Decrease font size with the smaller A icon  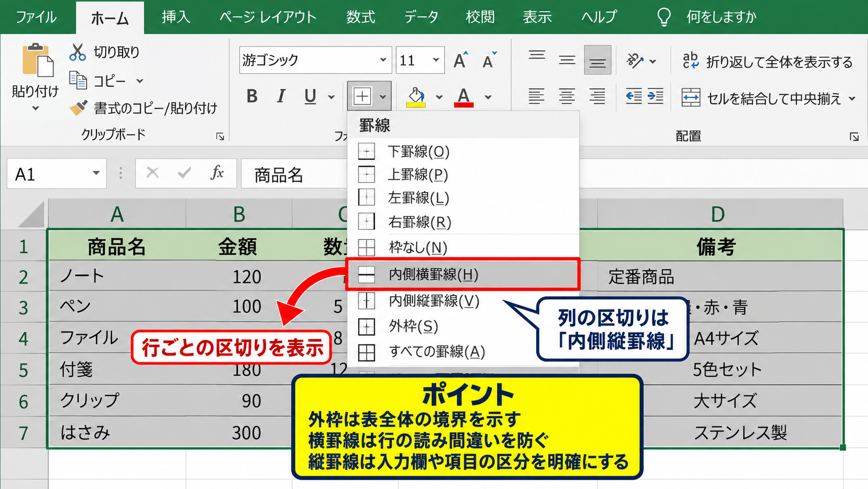(489, 60)
